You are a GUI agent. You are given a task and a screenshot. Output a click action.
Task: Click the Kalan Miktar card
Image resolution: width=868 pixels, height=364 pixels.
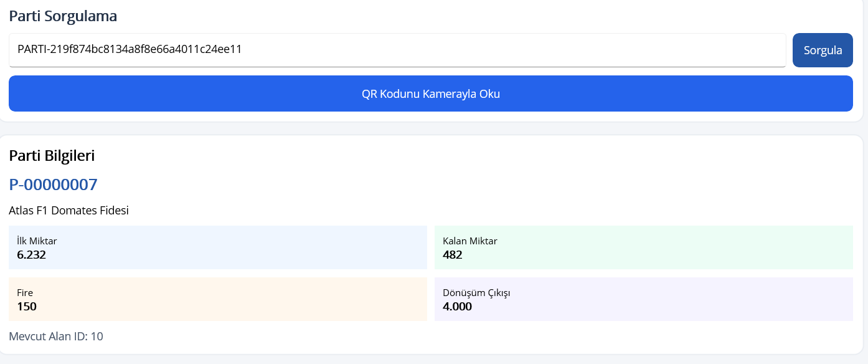[644, 247]
